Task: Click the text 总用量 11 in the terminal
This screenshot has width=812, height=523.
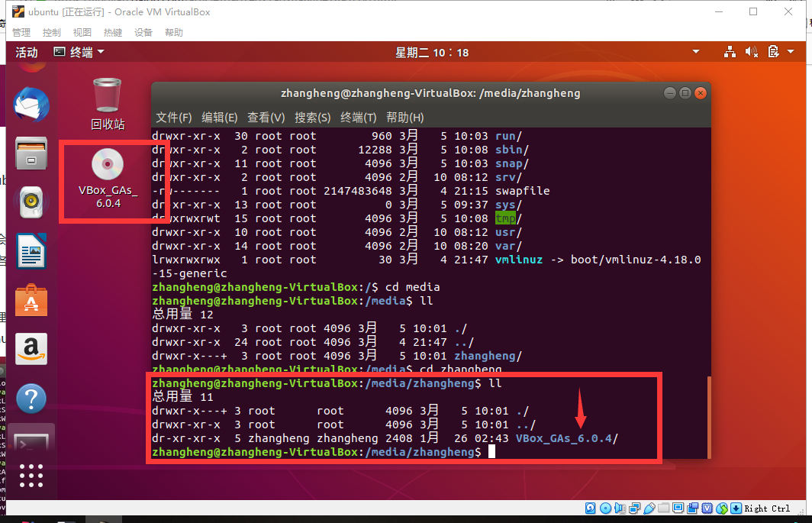Action: point(182,397)
